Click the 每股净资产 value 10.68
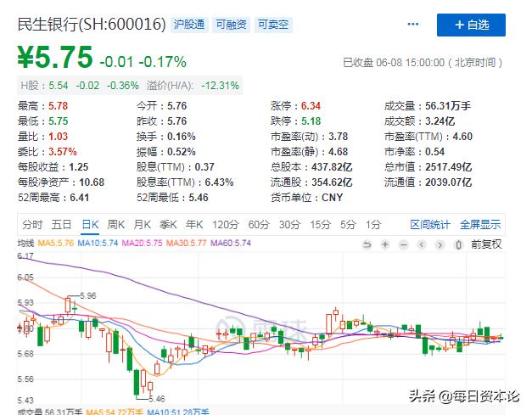Viewport: 532px width, 415px height. point(92,182)
